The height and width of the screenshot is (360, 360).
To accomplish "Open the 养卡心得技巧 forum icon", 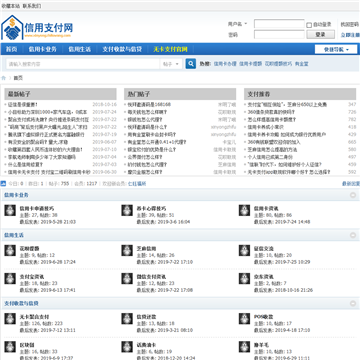I will point(127,210).
